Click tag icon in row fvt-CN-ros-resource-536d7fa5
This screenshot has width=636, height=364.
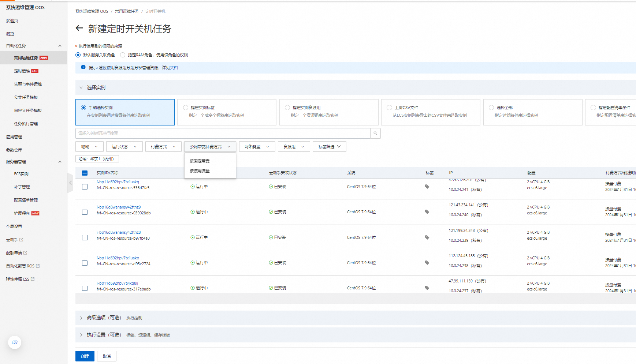click(427, 187)
